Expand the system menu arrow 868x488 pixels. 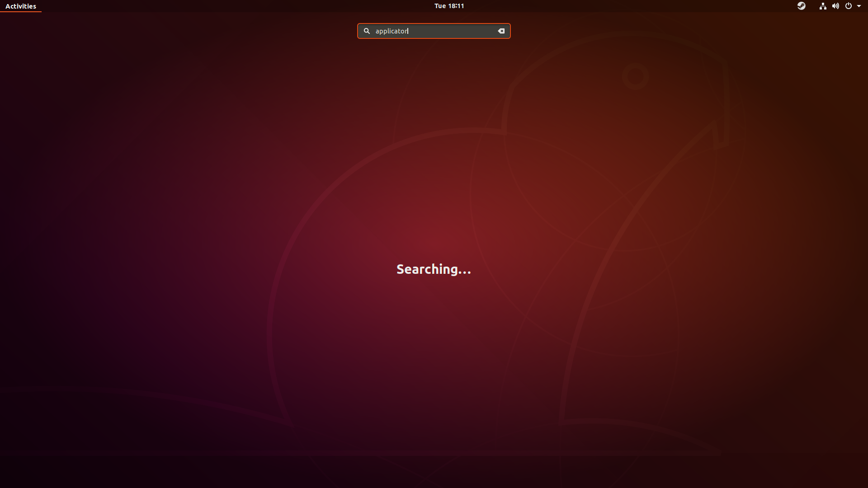[x=859, y=6]
